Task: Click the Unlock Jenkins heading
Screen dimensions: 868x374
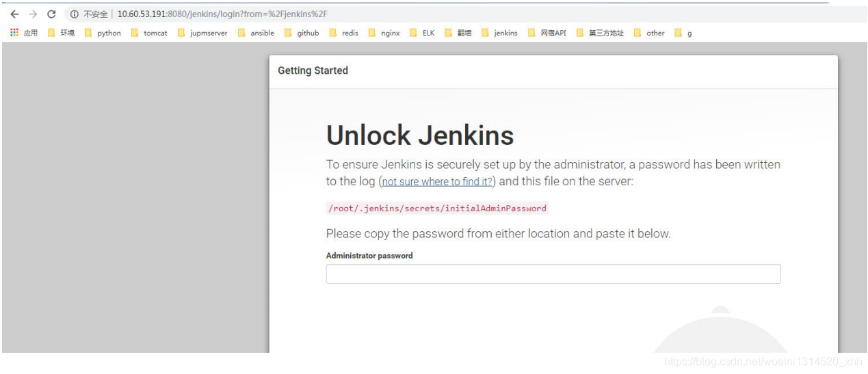Action: click(x=420, y=135)
